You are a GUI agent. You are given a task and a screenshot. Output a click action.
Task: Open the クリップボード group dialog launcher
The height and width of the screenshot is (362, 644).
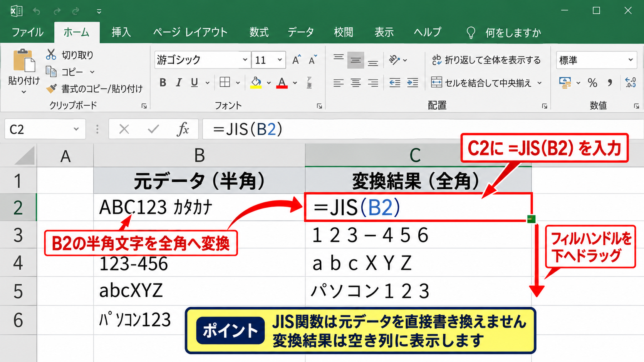(144, 106)
